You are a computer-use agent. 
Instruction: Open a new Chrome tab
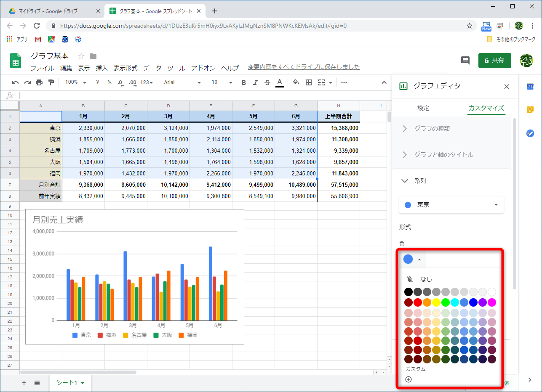215,11
